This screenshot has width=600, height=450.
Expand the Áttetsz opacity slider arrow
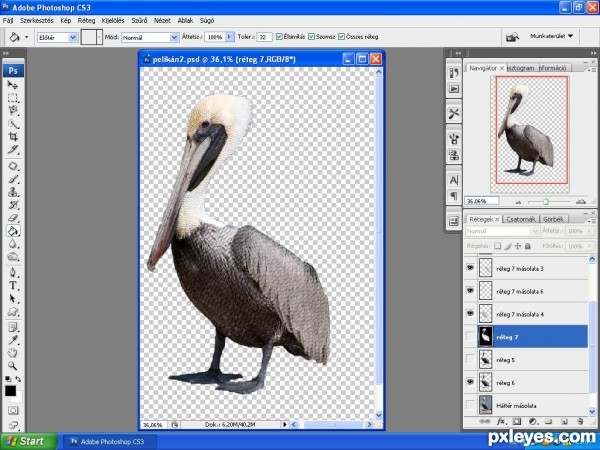(229, 37)
